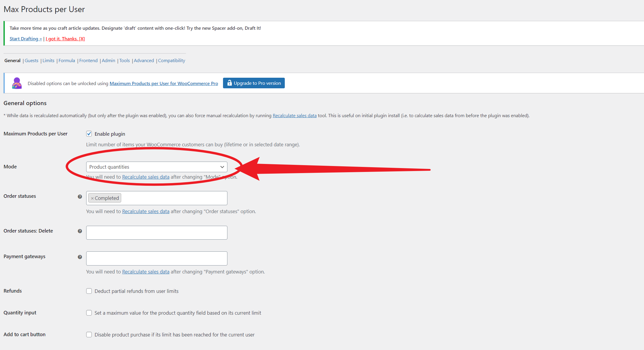Check 'Deduct partial refunds from user limits'
644x350 pixels.
click(89, 291)
